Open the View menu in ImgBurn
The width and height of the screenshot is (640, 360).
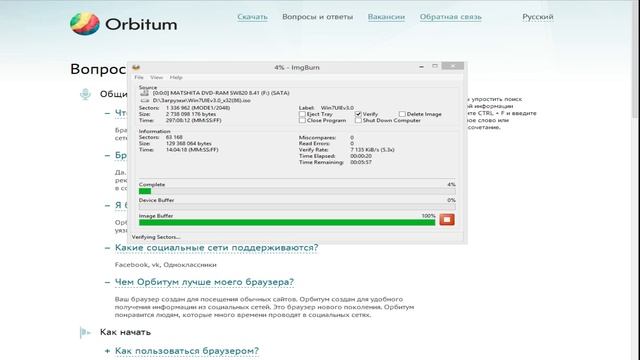156,77
